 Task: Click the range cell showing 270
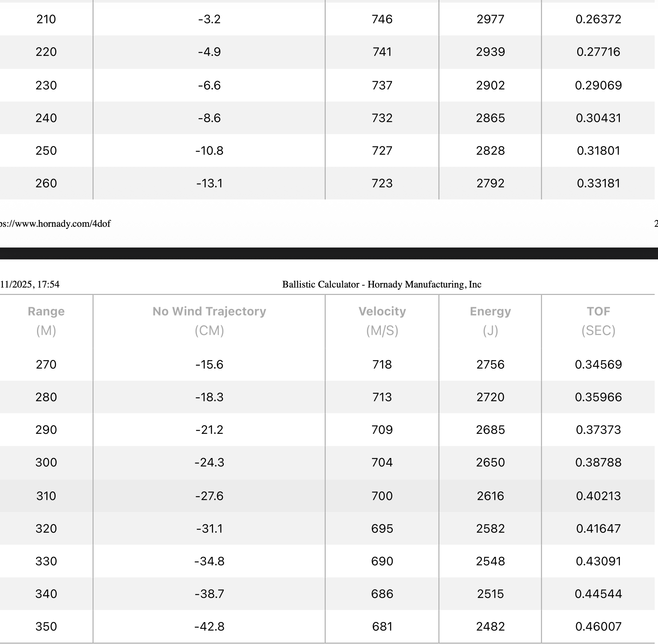pos(46,365)
